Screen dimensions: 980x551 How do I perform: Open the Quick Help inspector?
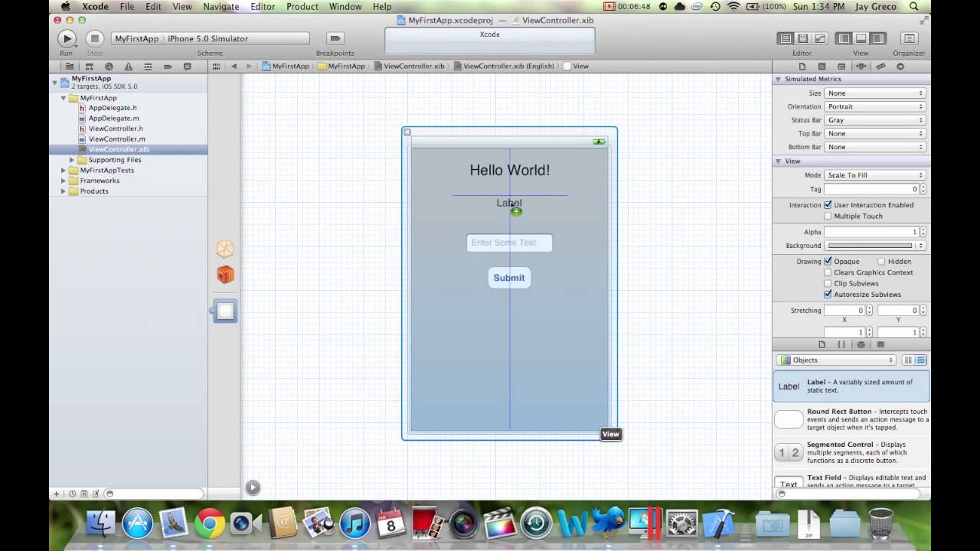coord(822,67)
